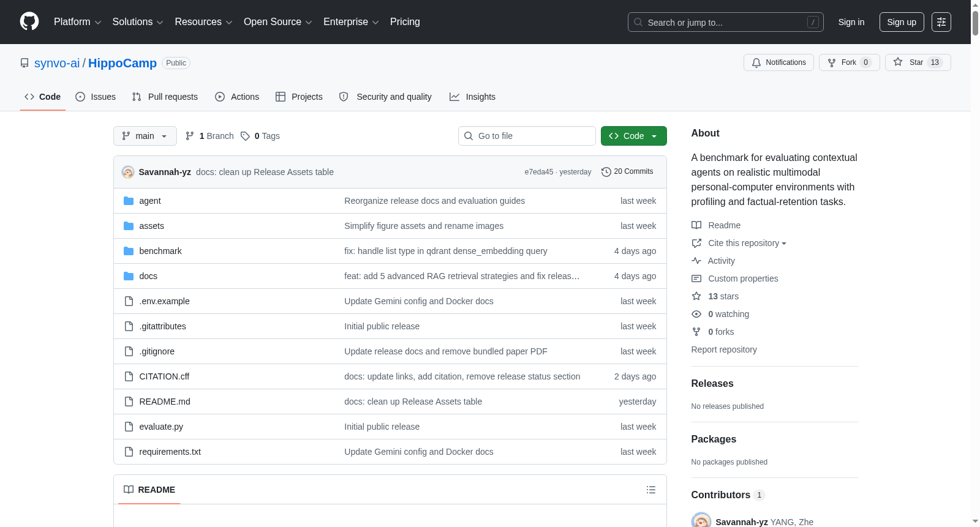This screenshot has width=980, height=527.
Task: Open the global navigation menu icon
Action: point(941,22)
